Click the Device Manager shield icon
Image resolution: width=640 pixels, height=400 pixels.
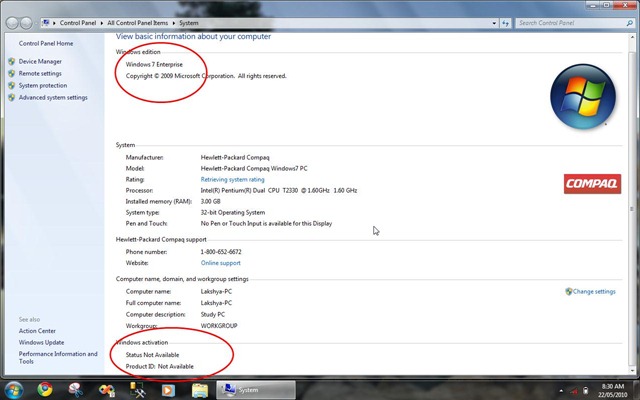11,61
